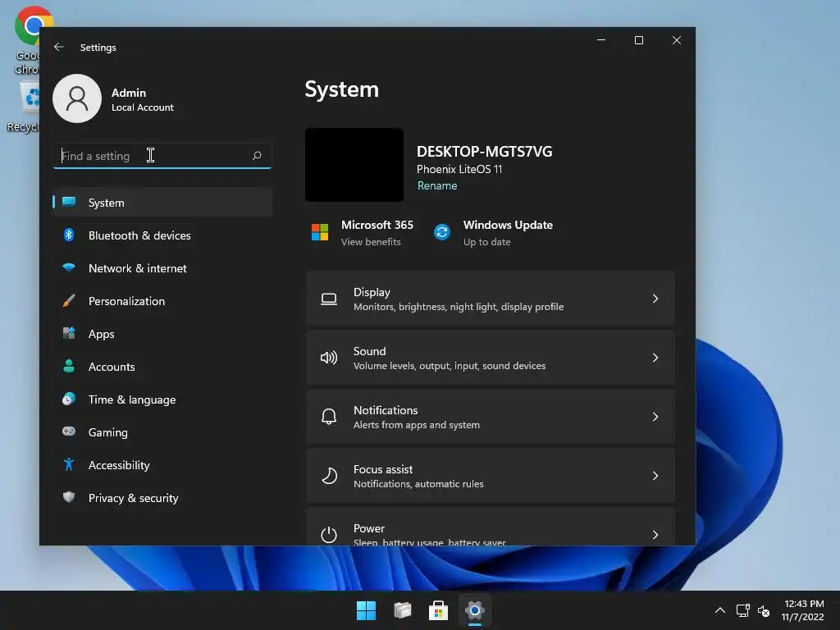Open the Google Chrome desktop shortcut
Viewport: 840px width, 630px height.
pyautogui.click(x=28, y=40)
